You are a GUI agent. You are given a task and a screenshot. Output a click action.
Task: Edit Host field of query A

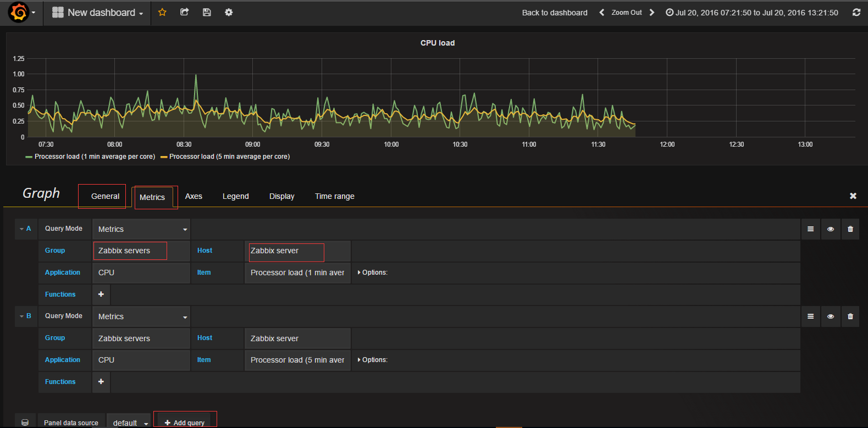click(x=297, y=251)
